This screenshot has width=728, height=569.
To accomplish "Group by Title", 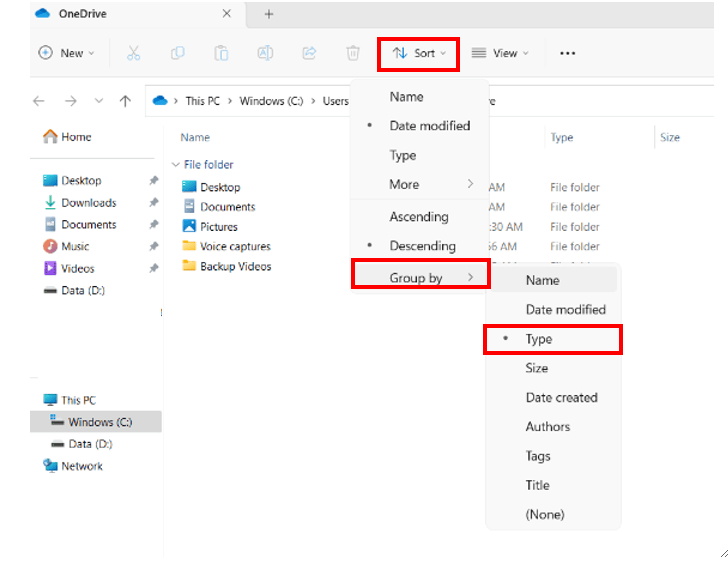I will click(552, 485).
